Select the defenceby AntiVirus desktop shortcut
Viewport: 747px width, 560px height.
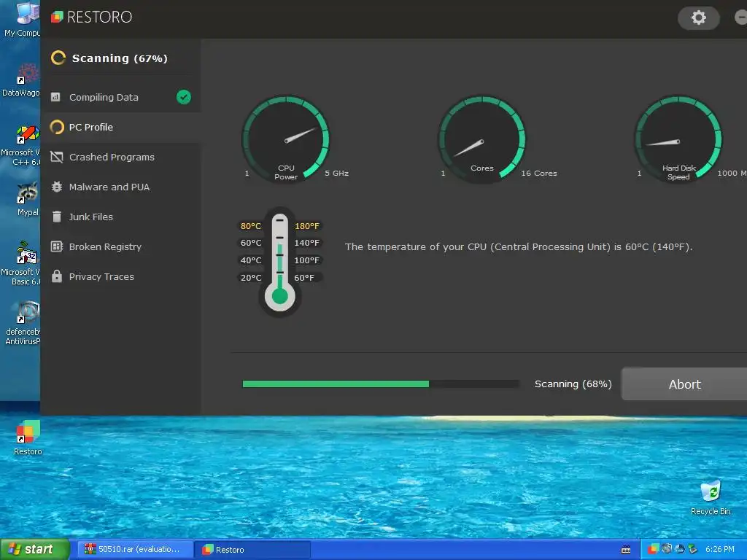(x=24, y=323)
